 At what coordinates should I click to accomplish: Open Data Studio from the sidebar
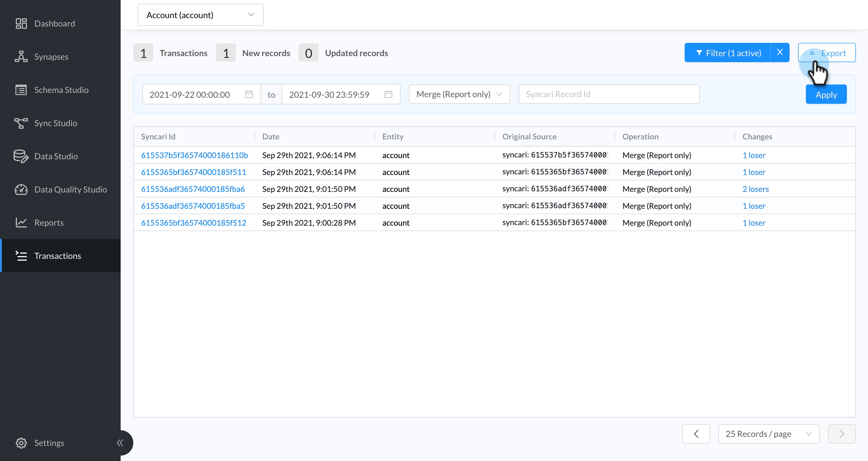[x=60, y=156]
